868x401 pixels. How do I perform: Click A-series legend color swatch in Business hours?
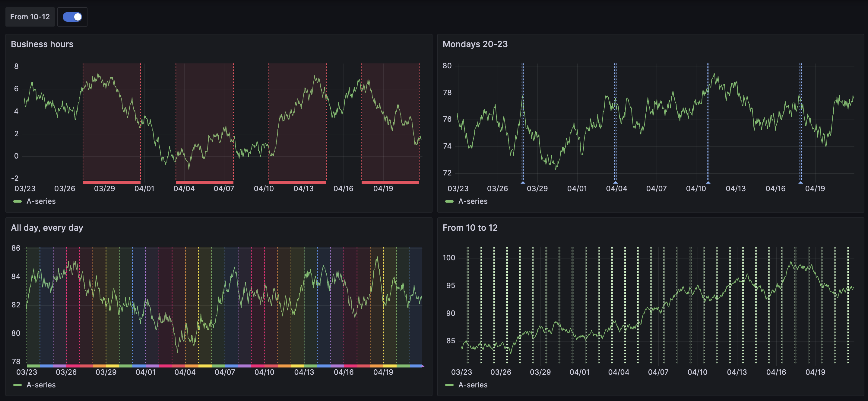point(17,201)
